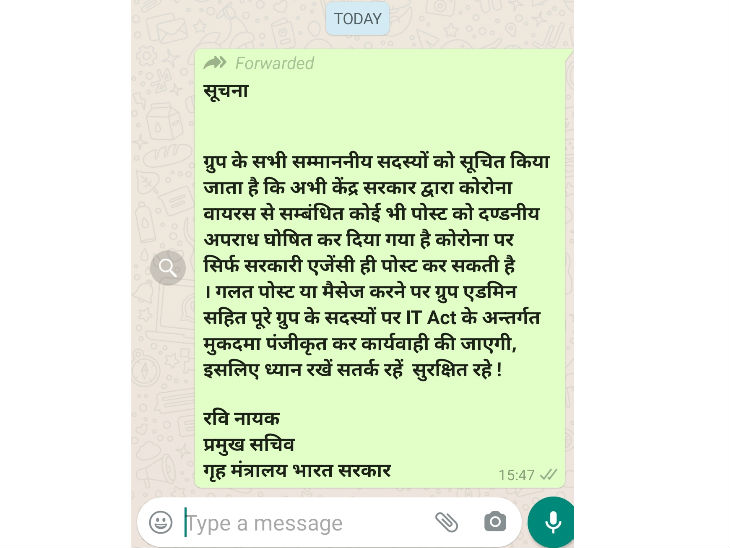Click the line beginning अपराध घोषित
The height and width of the screenshot is (548, 730).
click(x=358, y=239)
